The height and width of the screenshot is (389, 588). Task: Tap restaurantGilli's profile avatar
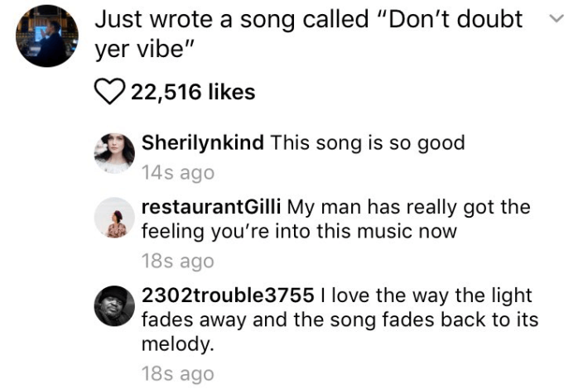click(114, 220)
